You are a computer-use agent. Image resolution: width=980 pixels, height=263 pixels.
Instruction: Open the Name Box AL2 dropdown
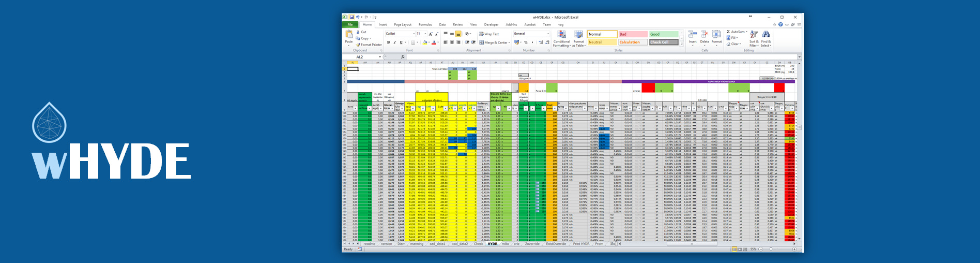(x=380, y=57)
